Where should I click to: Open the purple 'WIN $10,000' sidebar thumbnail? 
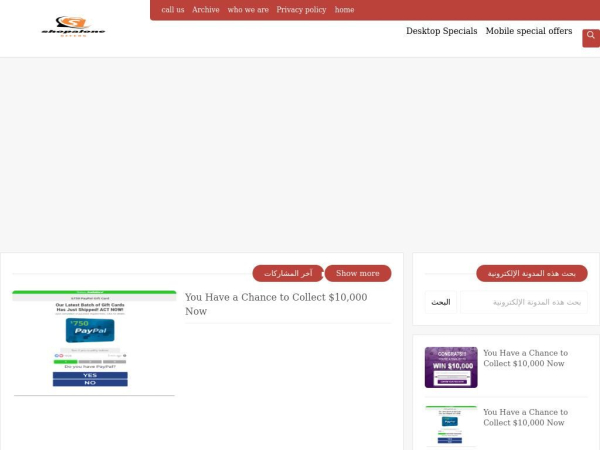[x=450, y=367]
